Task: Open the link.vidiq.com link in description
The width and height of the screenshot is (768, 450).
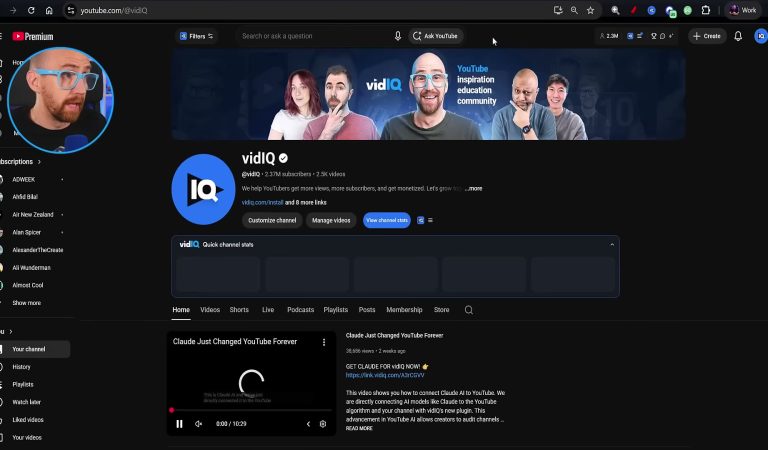Action: click(x=385, y=375)
